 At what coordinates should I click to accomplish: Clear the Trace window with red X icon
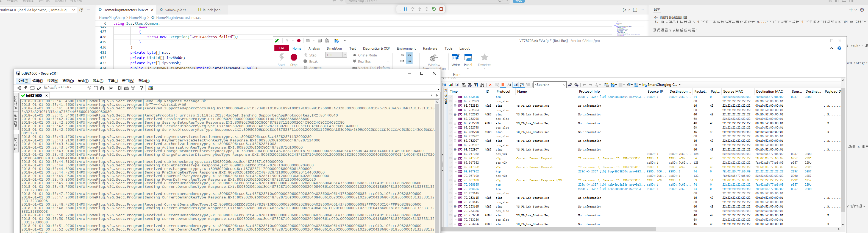490,85
